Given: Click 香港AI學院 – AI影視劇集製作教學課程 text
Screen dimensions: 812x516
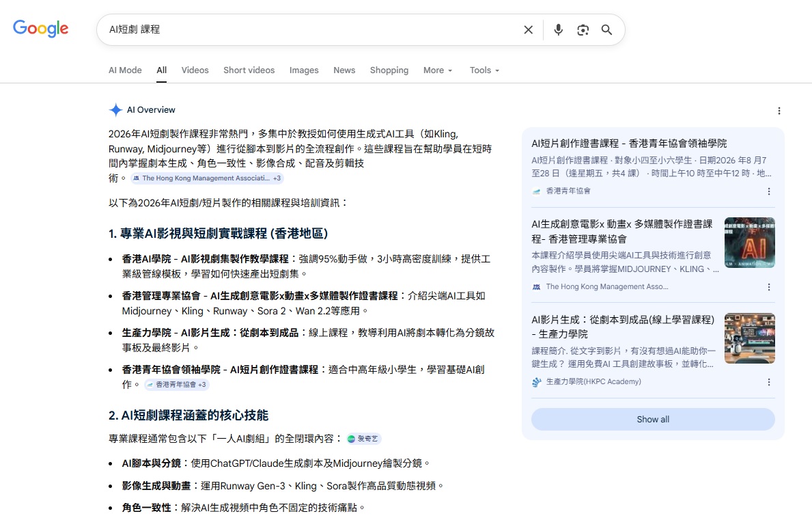Looking at the screenshot, I should (x=205, y=258).
